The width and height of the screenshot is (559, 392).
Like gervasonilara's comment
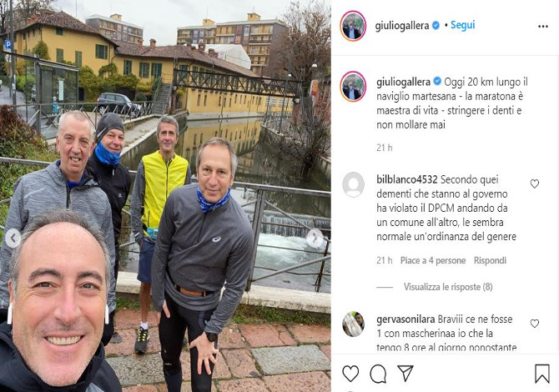click(535, 324)
